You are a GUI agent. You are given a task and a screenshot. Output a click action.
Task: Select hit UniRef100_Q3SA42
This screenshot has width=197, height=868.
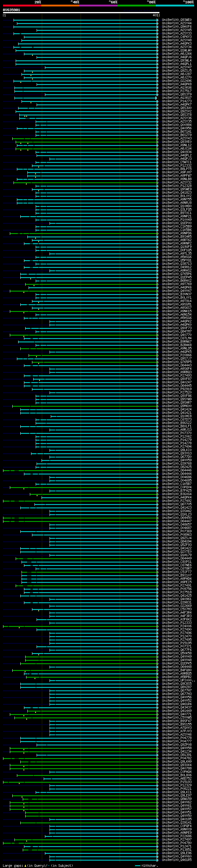[x=177, y=511]
